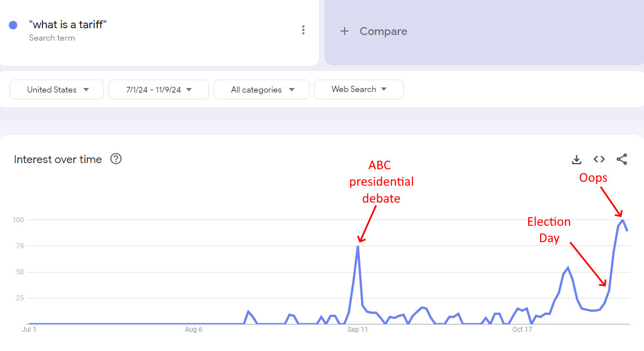Viewport: 644px width, 351px height.
Task: Share the Interest over time chart
Action: click(622, 159)
